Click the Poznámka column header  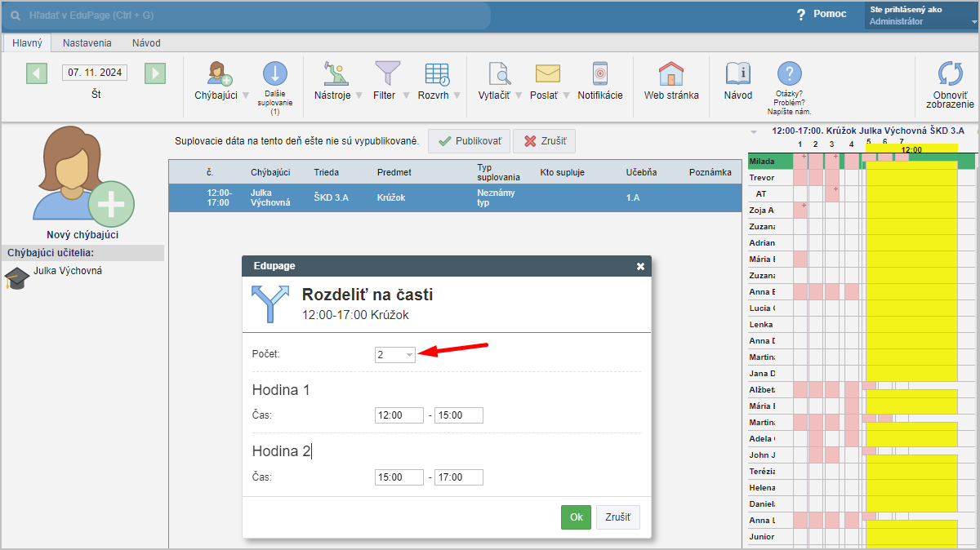coord(710,172)
